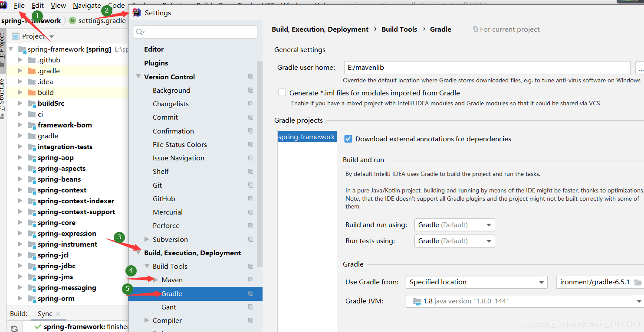The width and height of the screenshot is (644, 332).
Task: Select spring-messaging in the project tree
Action: pos(67,288)
